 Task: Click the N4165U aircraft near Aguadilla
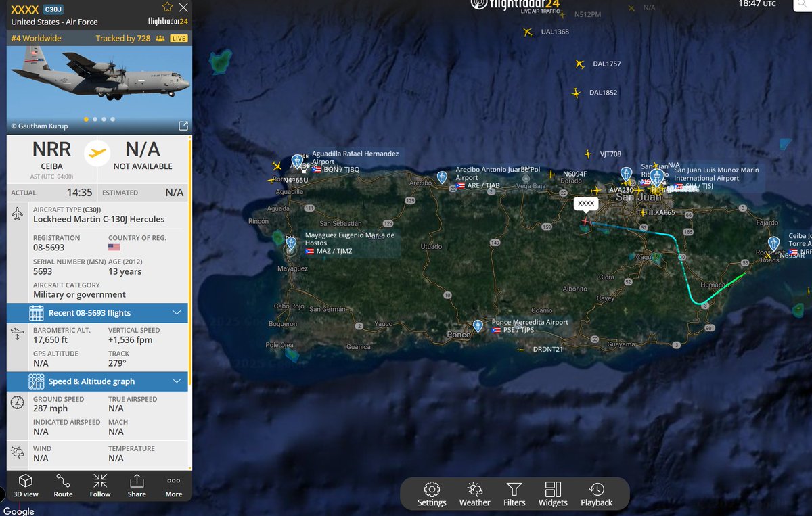[272, 180]
